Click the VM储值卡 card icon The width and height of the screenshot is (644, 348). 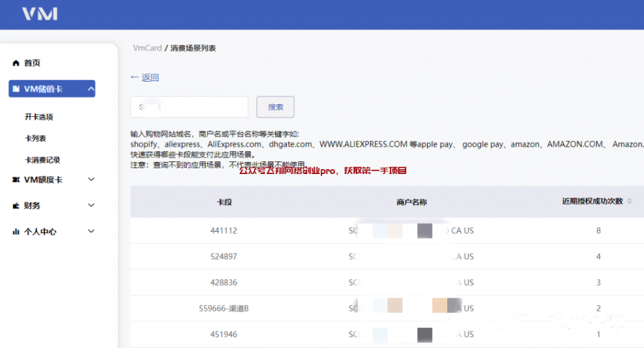[x=16, y=89]
